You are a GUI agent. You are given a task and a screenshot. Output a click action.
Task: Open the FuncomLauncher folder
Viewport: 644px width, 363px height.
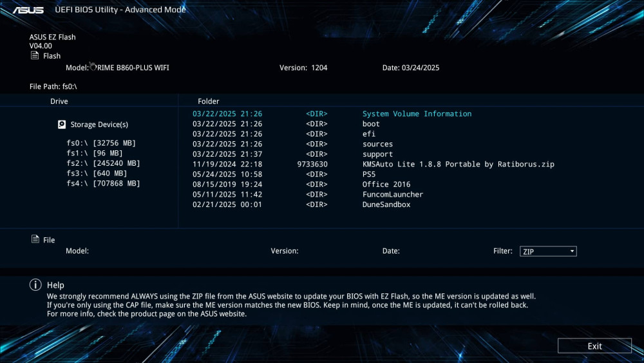[x=393, y=195]
